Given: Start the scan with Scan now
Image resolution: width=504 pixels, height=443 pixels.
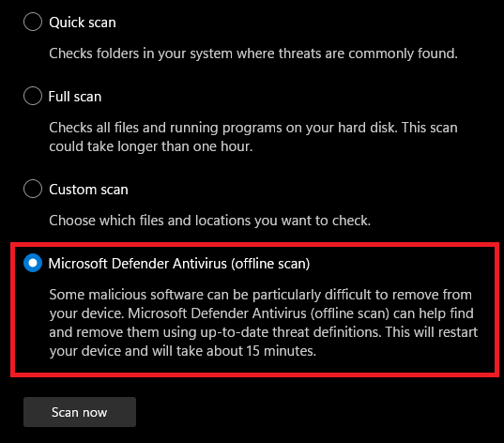Looking at the screenshot, I should click(x=80, y=412).
